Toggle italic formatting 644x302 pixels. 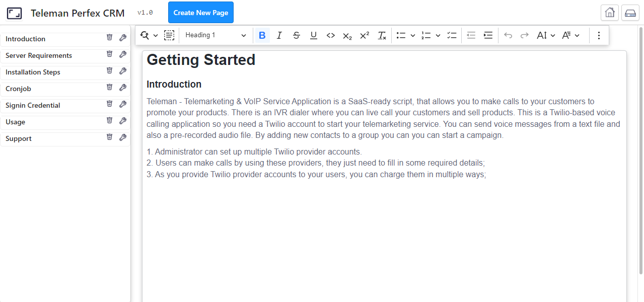coord(279,35)
